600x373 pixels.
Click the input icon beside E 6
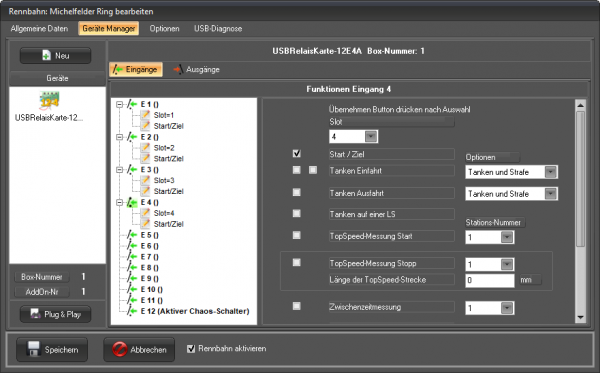pos(132,246)
